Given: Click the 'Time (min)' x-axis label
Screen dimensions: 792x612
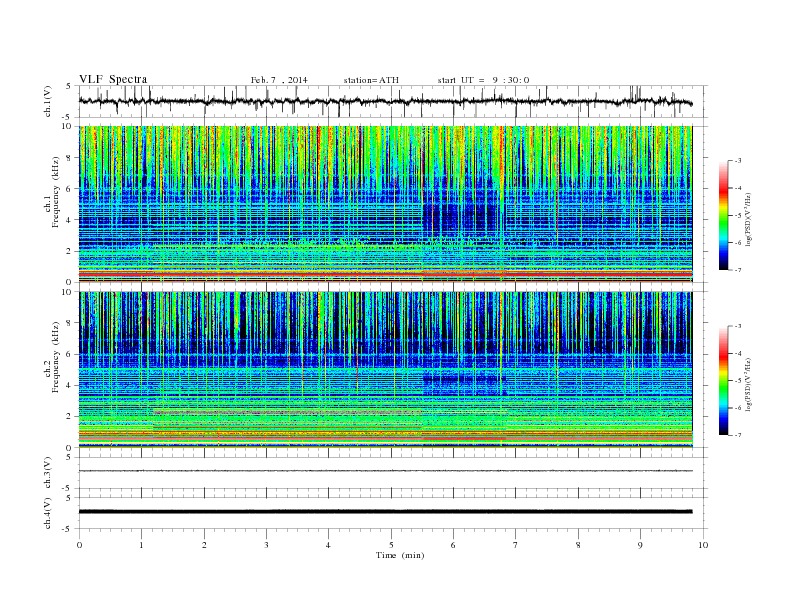Looking at the screenshot, I should pyautogui.click(x=400, y=555).
